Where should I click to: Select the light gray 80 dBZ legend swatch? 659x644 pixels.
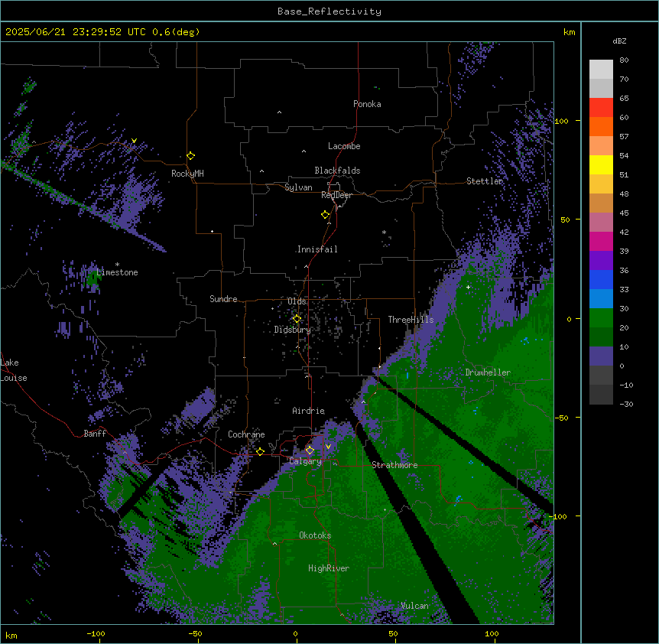601,70
